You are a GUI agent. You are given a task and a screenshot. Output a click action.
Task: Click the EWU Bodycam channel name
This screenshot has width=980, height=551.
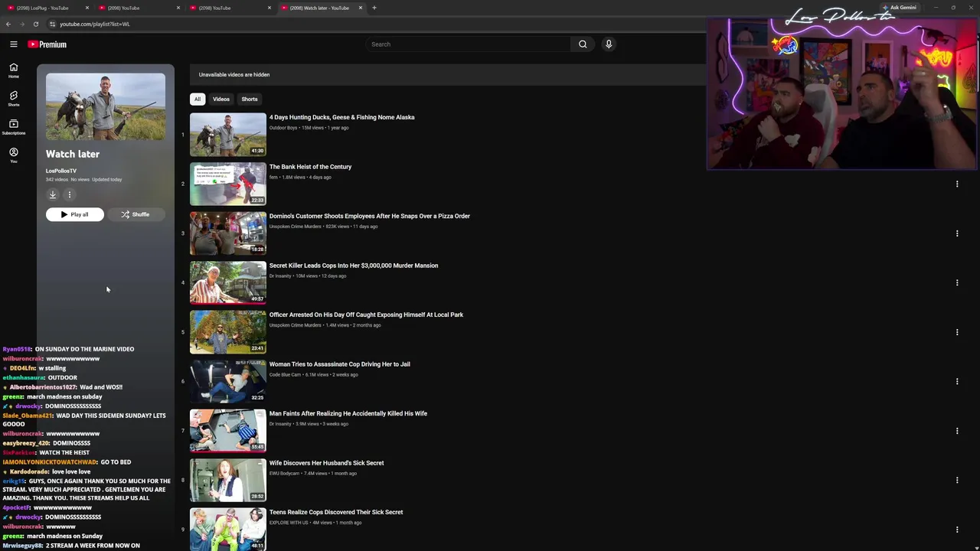pos(284,473)
